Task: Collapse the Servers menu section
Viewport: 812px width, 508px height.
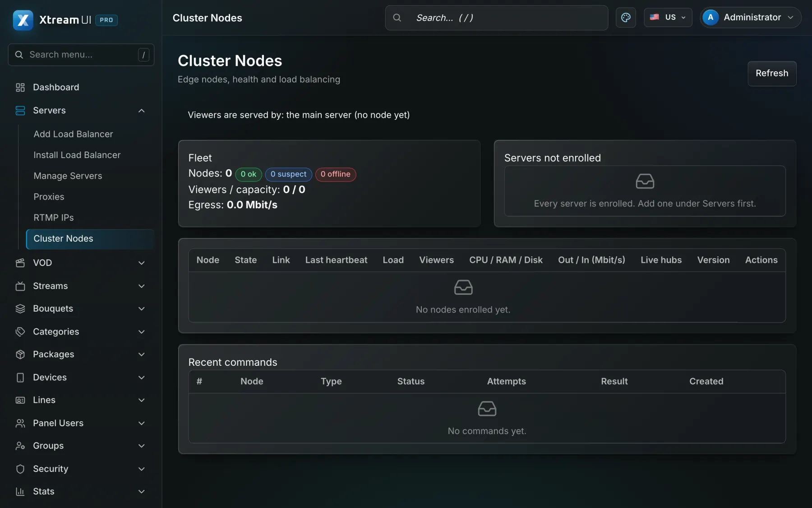Action: point(141,111)
